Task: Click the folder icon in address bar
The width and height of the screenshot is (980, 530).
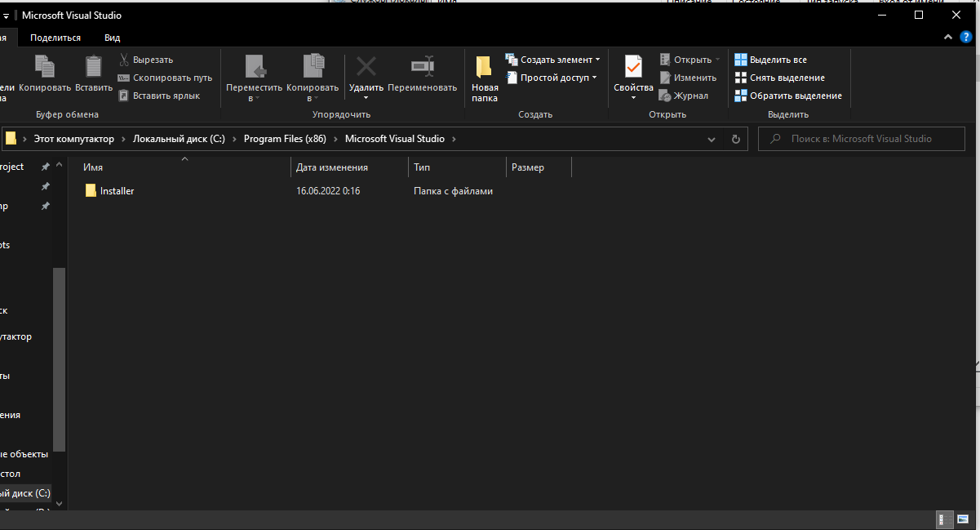Action: click(11, 139)
